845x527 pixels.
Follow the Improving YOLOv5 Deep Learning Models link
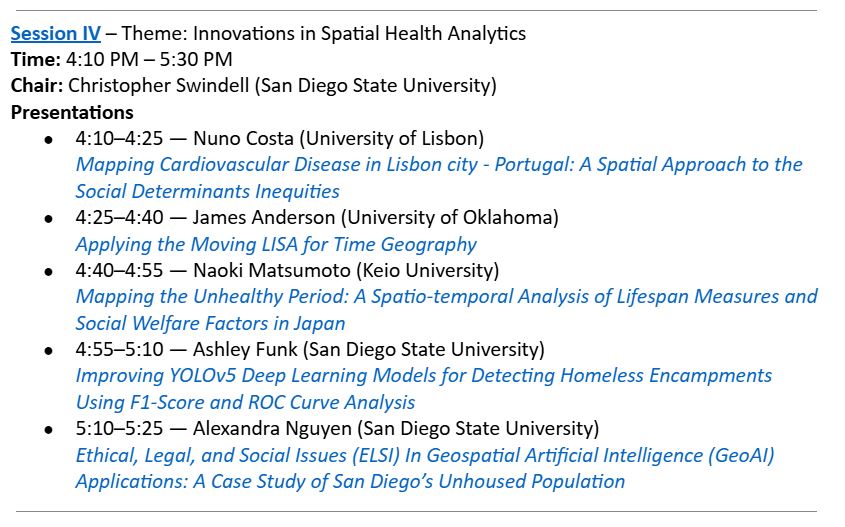coord(423,375)
